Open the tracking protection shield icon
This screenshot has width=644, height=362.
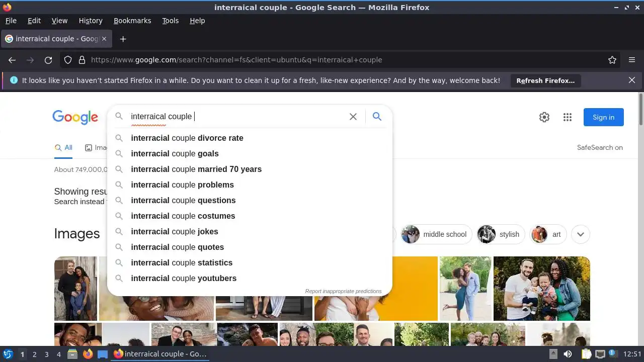point(68,60)
